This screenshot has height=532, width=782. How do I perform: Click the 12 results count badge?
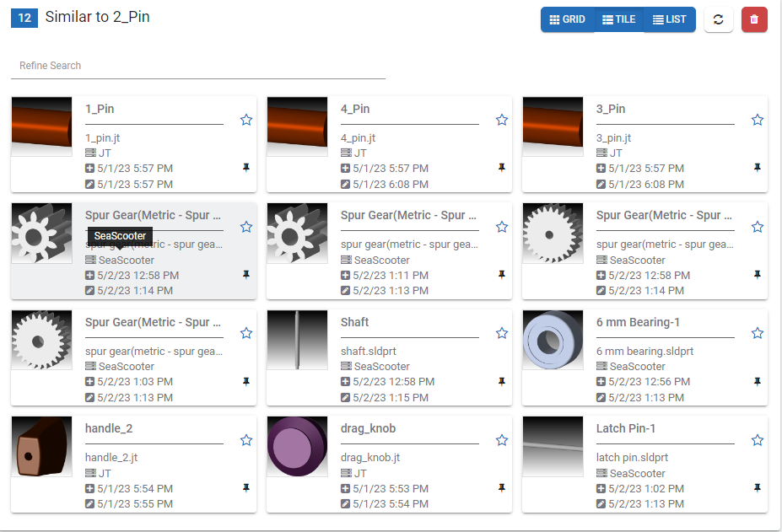click(24, 17)
